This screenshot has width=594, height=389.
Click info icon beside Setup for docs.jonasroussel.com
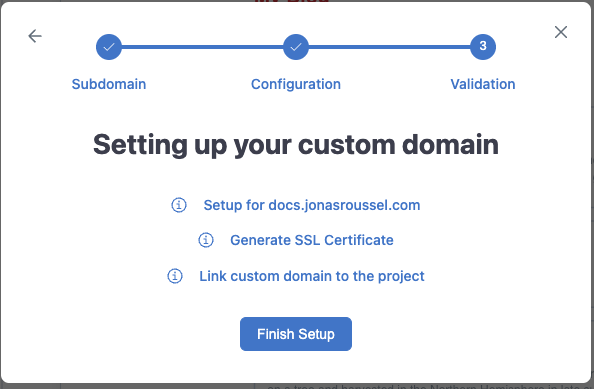179,205
